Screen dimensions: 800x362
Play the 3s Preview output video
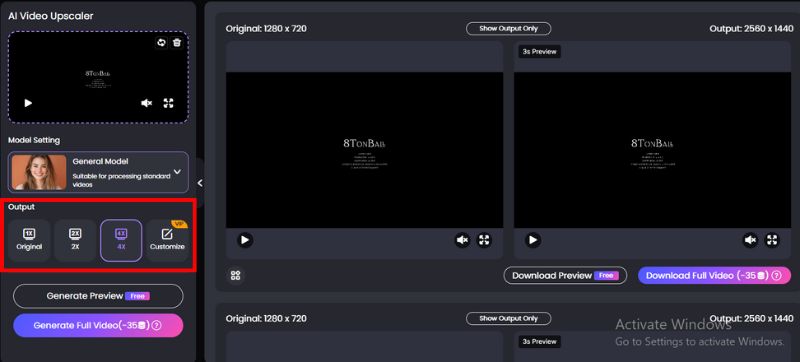point(533,240)
